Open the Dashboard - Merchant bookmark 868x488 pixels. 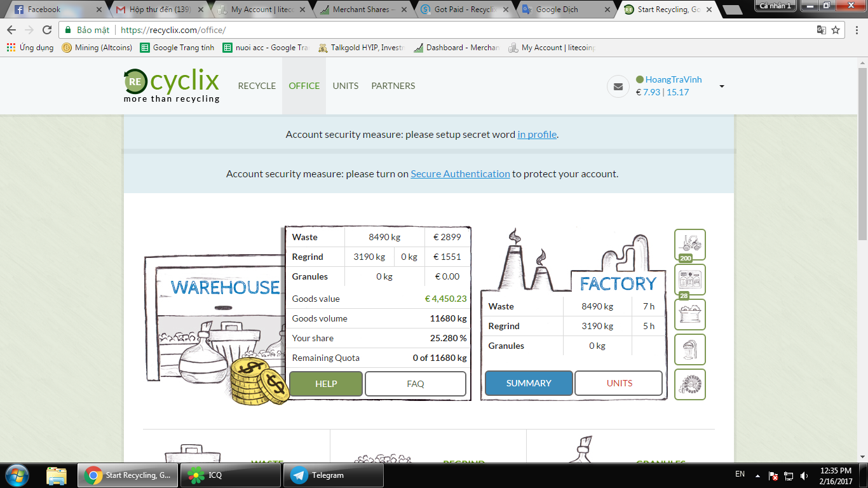(457, 48)
